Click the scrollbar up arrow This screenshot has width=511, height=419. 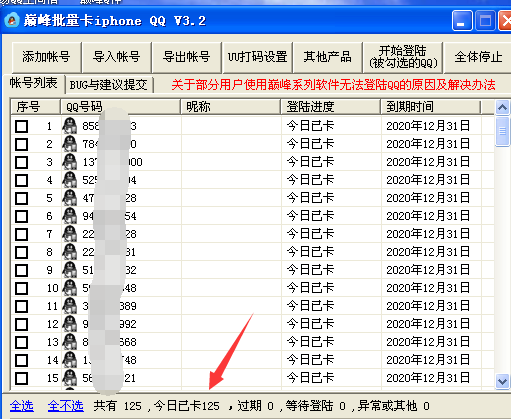pos(502,107)
